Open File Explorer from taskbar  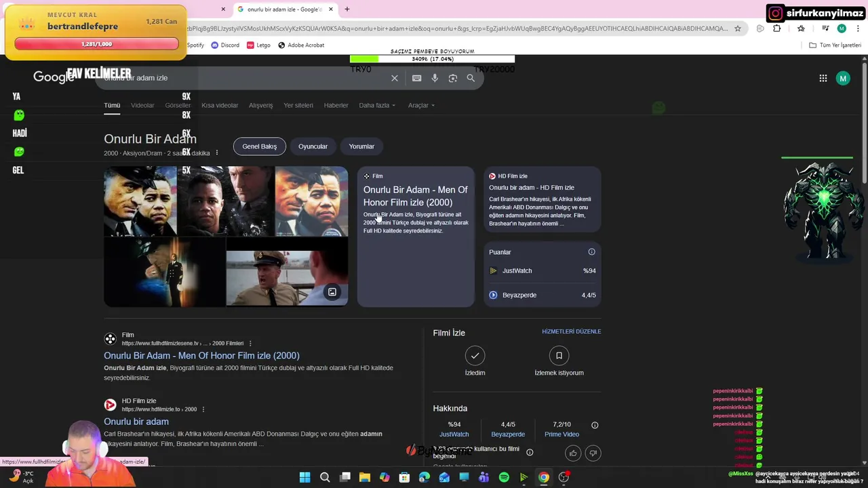[364, 477]
